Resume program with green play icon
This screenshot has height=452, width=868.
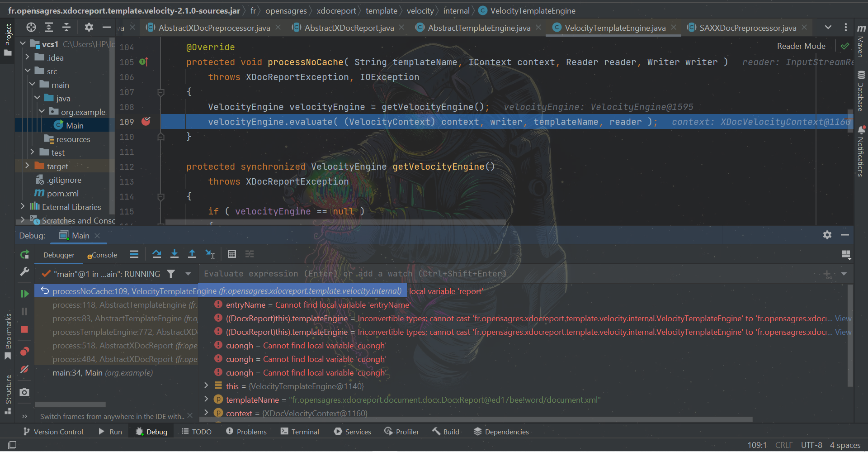click(25, 294)
